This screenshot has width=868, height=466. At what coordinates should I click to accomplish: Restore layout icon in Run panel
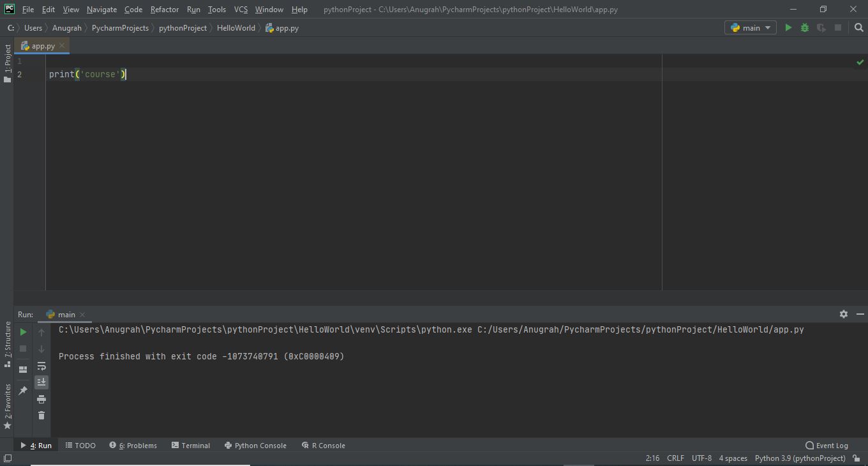23,369
